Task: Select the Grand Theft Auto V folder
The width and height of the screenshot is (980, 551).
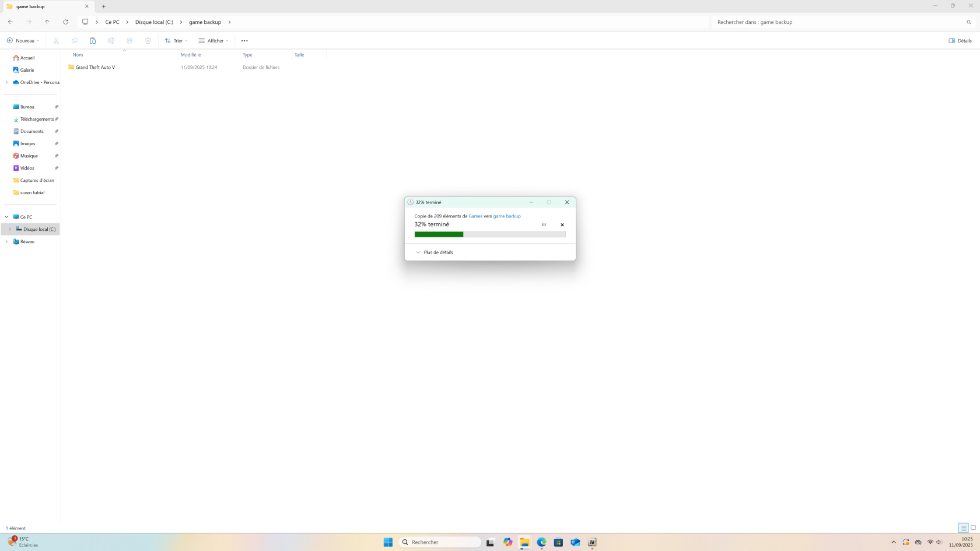Action: click(95, 68)
